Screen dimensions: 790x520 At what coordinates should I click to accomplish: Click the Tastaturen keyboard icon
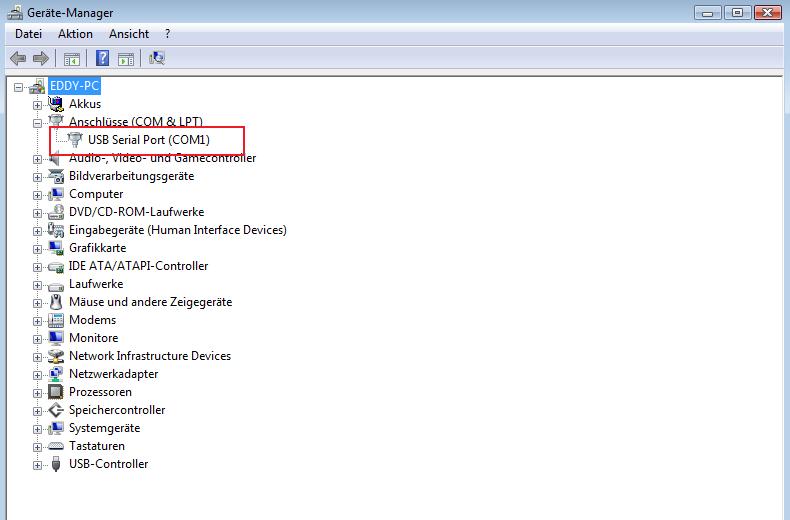point(56,446)
